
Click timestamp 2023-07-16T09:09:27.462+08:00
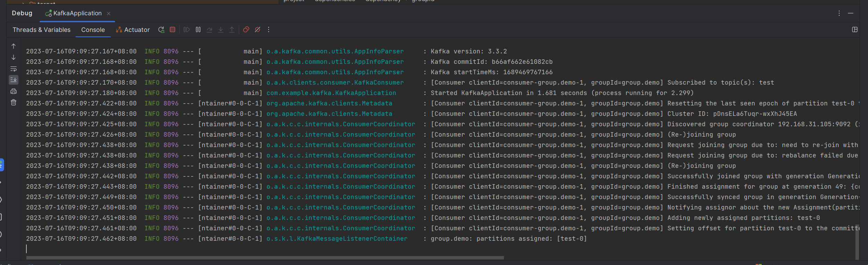pos(81,239)
